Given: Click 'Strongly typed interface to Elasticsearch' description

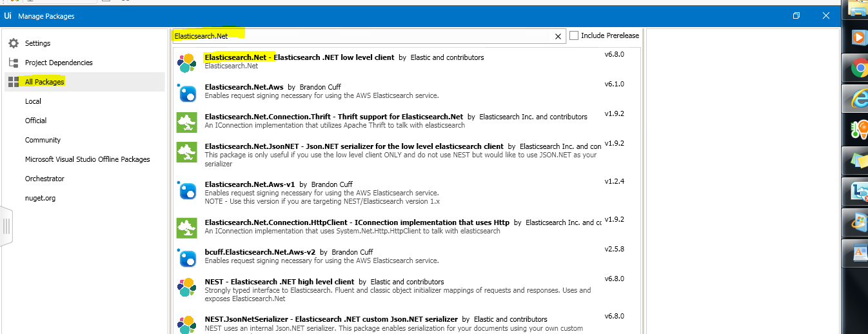Looking at the screenshot, I should 397,294.
